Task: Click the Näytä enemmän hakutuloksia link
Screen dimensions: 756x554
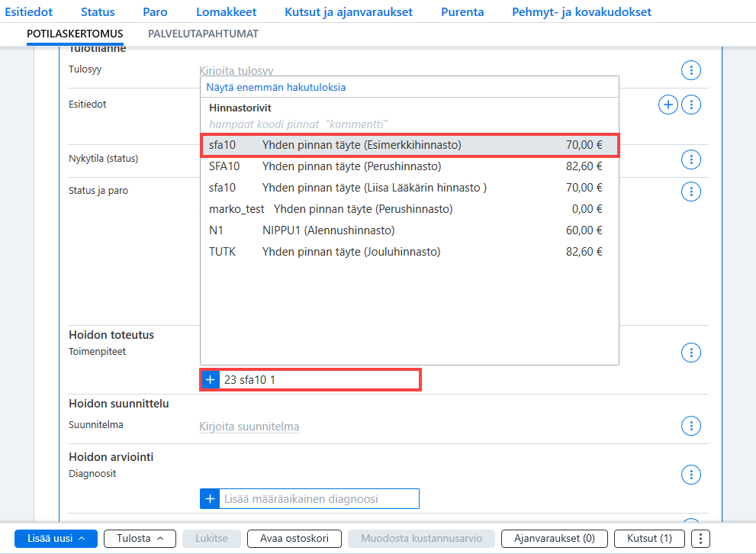Action: pyautogui.click(x=276, y=87)
